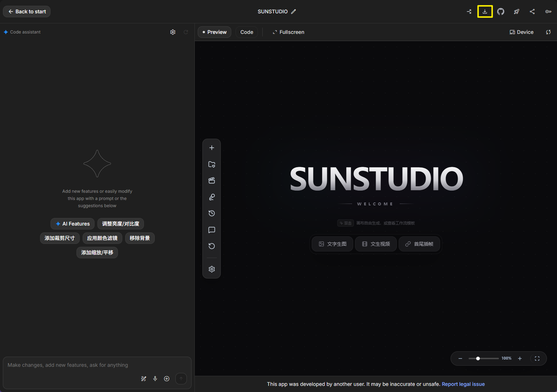
Task: Open the chat bubble icon in sidebar
Action: 212,230
